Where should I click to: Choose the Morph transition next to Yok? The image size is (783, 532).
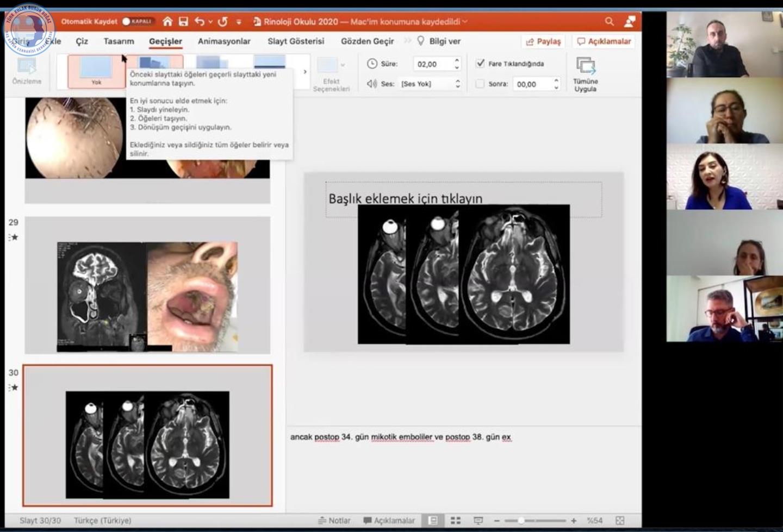pos(155,61)
